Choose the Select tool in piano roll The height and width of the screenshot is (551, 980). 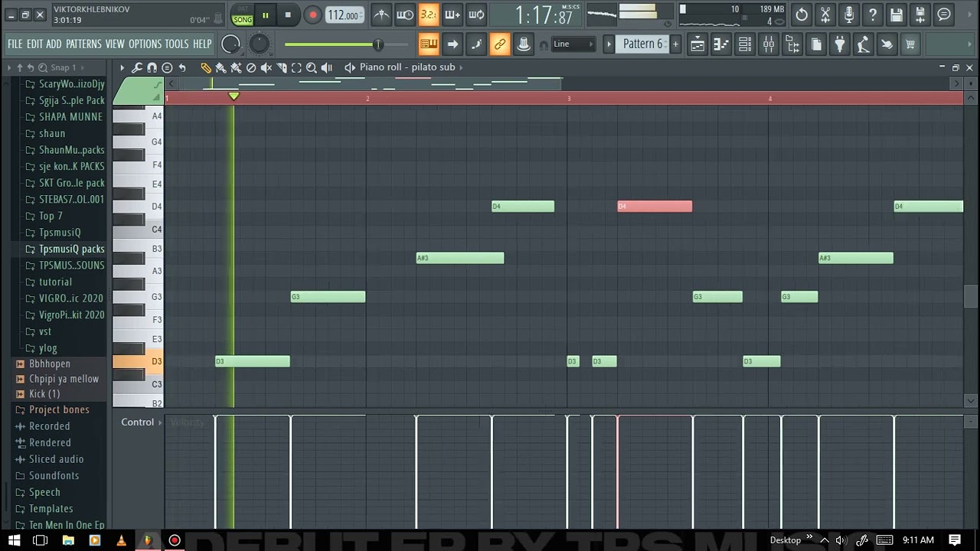(296, 67)
